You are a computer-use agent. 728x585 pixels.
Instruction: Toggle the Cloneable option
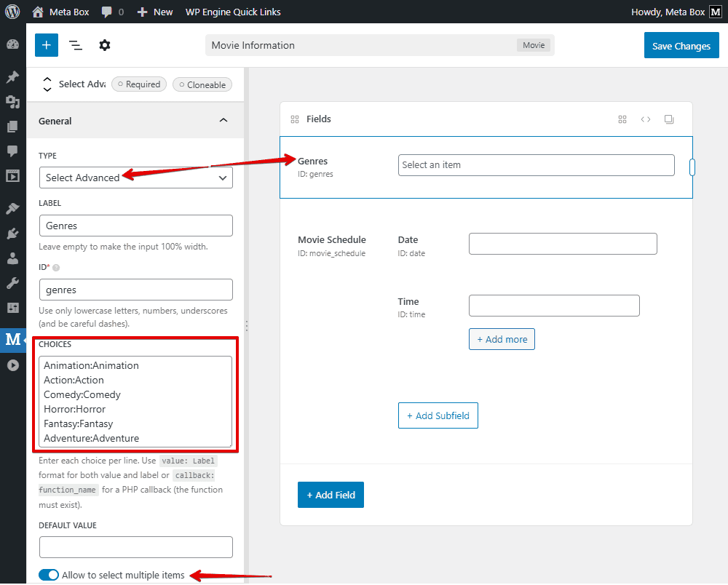click(202, 84)
